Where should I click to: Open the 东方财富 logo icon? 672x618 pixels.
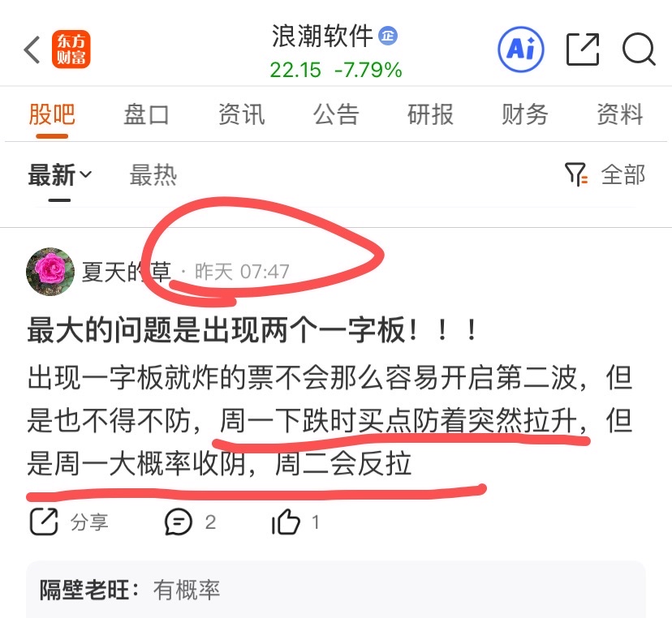point(71,49)
